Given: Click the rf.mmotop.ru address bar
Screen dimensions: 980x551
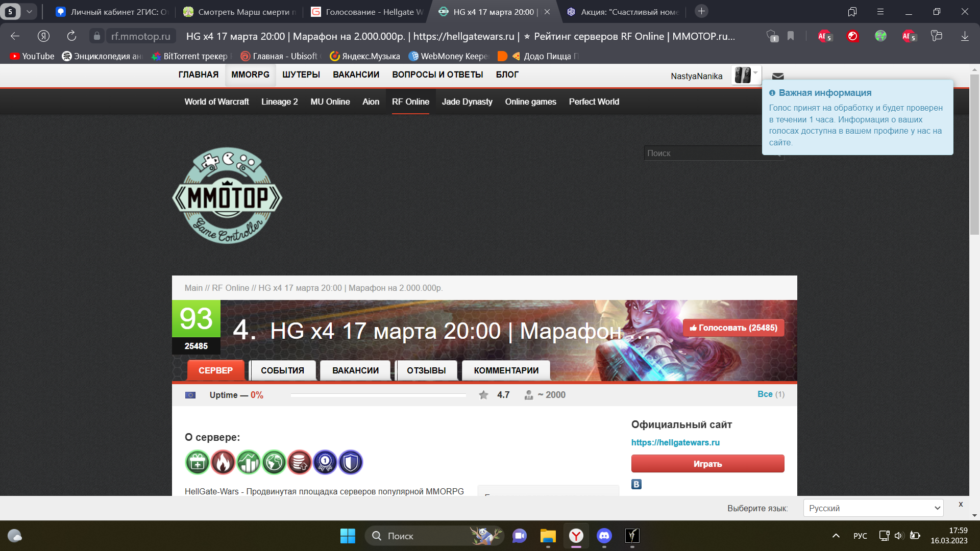Looking at the screenshot, I should (x=141, y=36).
